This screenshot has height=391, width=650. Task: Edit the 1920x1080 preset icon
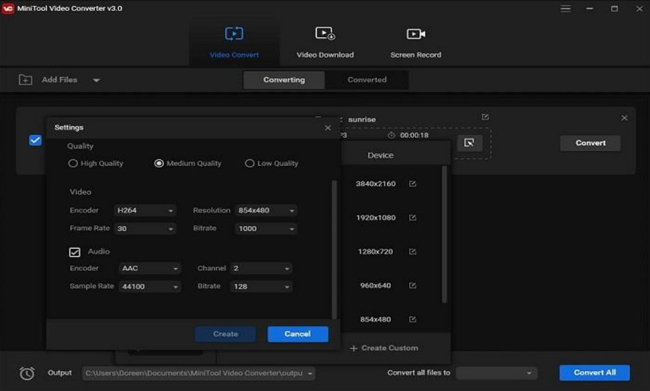click(412, 218)
